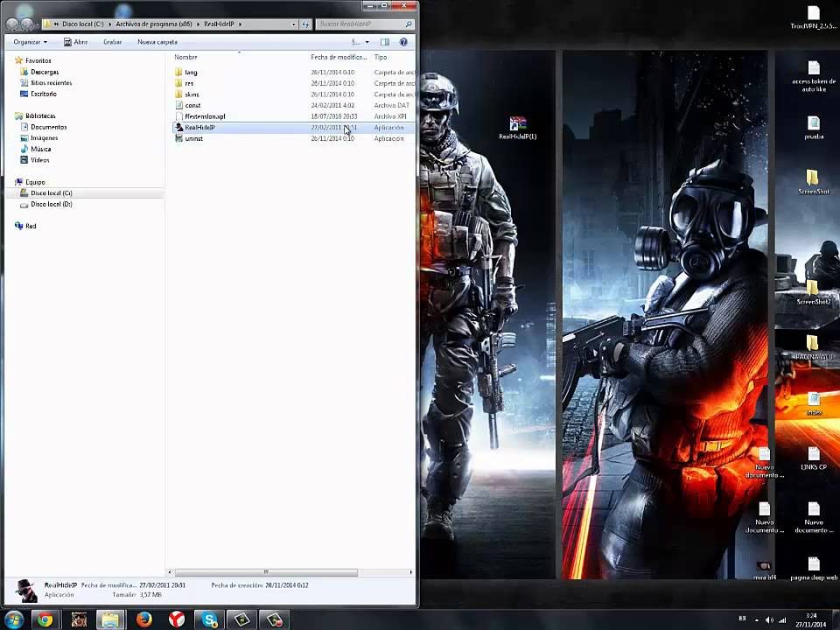Open Google Chrome from the taskbar
Screen dimensions: 840x630
(x=45, y=619)
